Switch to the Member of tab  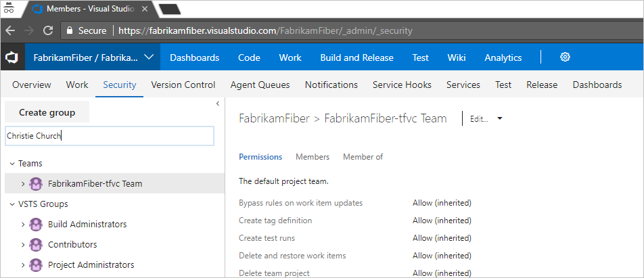point(363,157)
